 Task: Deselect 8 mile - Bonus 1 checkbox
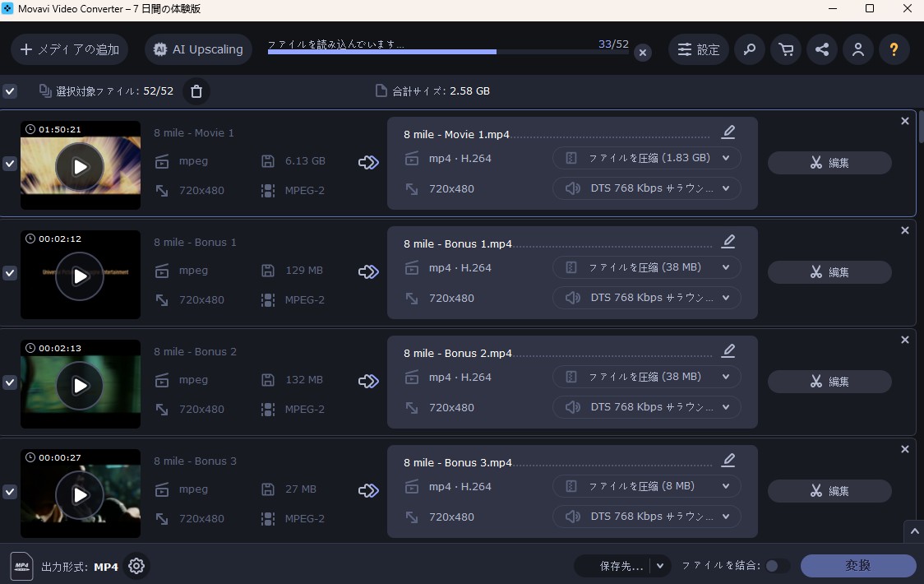[x=10, y=273]
